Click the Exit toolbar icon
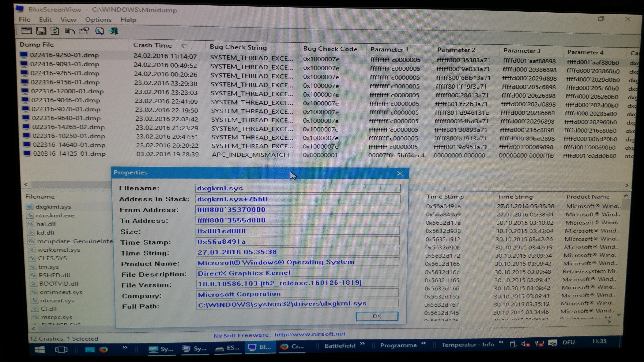Image resolution: width=644 pixels, height=362 pixels. point(113,31)
